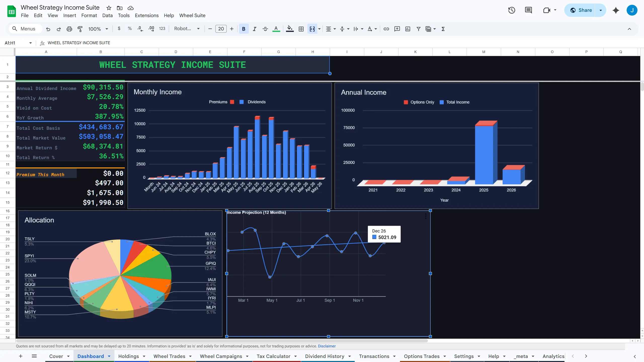Click the Gemini sparkle icon
This screenshot has width=644, height=362.
click(616, 10)
